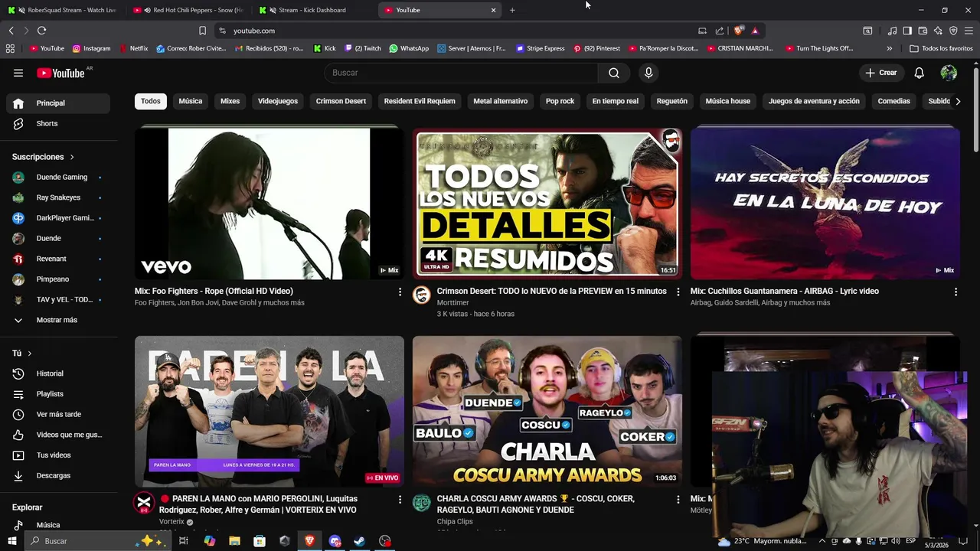The width and height of the screenshot is (980, 551).
Task: Open the account avatar menu
Action: click(x=949, y=73)
